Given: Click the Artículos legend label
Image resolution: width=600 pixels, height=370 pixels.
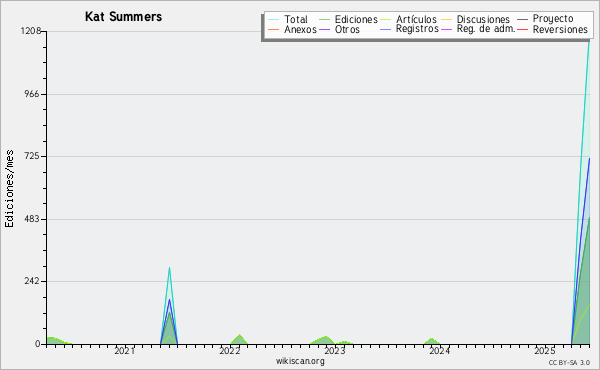Looking at the screenshot, I should [x=416, y=19].
